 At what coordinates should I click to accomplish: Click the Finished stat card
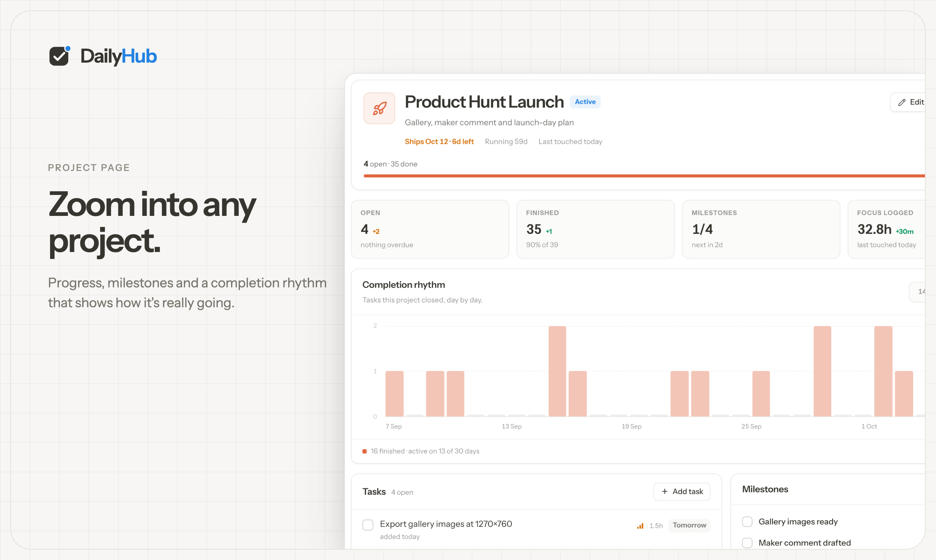pyautogui.click(x=595, y=229)
